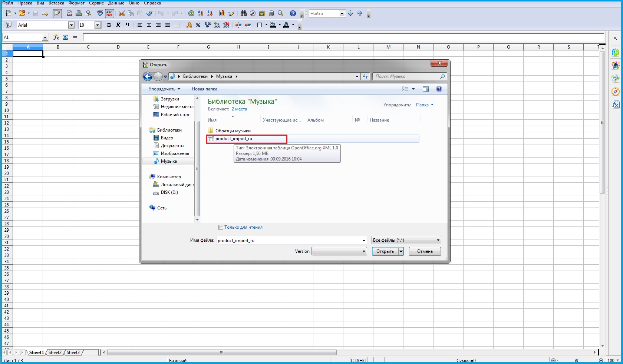Toggle Italic formatting (К)
623x364 pixels.
coord(118,25)
